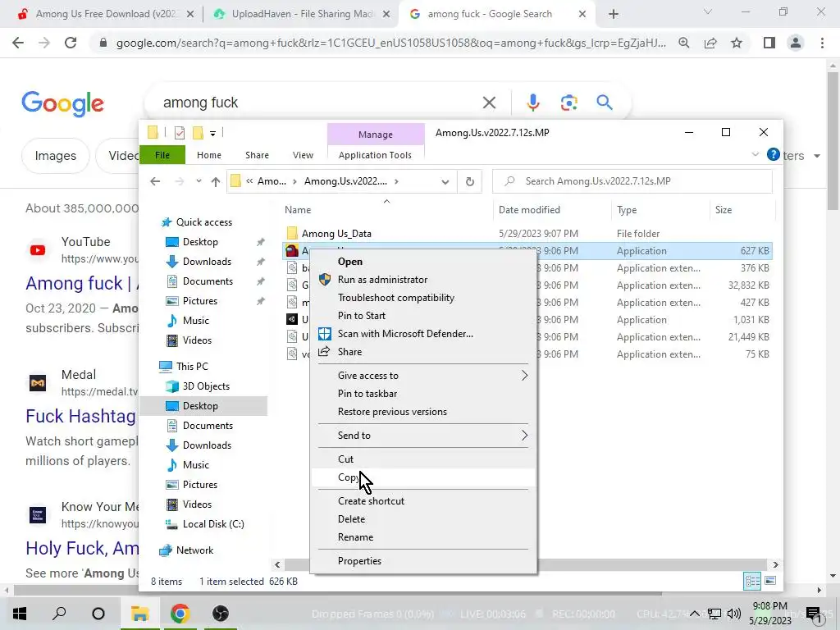Open the recent locations dropdown
Screen dimensions: 840x630
click(199, 181)
